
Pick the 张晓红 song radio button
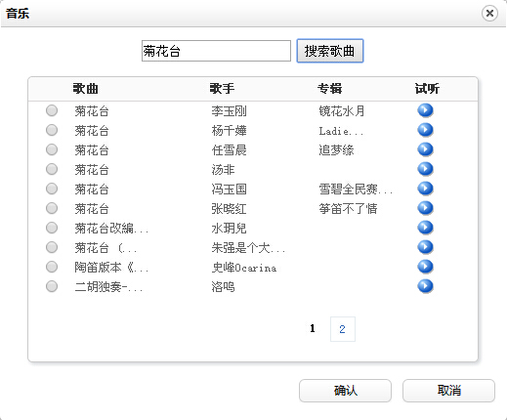coord(52,208)
